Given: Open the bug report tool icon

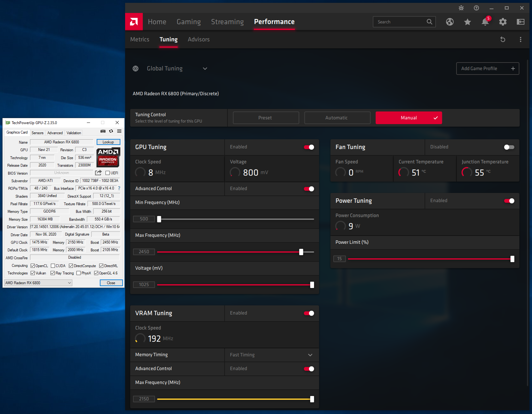Looking at the screenshot, I should 461,8.
